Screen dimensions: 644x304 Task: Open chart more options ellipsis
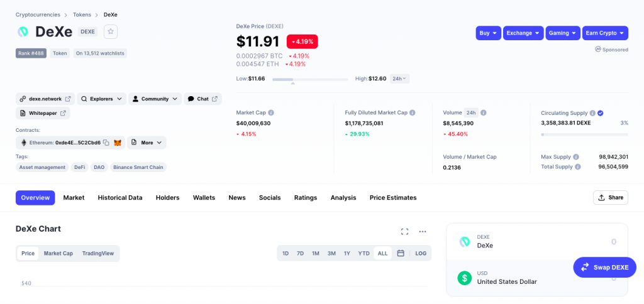(423, 232)
